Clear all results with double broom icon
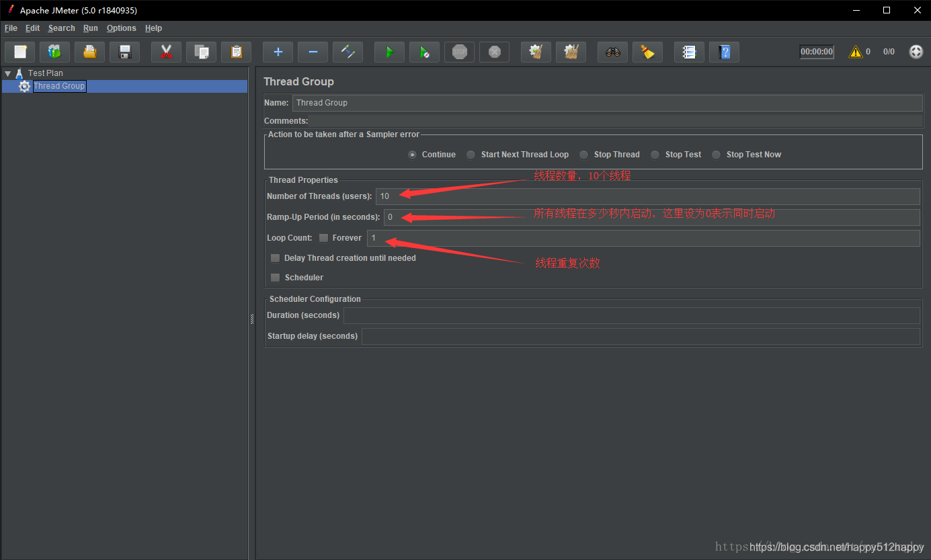The image size is (931, 560). coord(571,52)
